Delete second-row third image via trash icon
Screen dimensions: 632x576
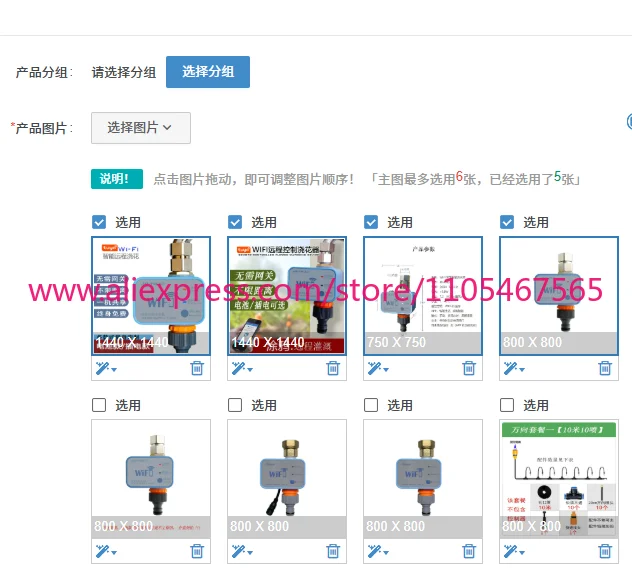pyautogui.click(x=469, y=551)
